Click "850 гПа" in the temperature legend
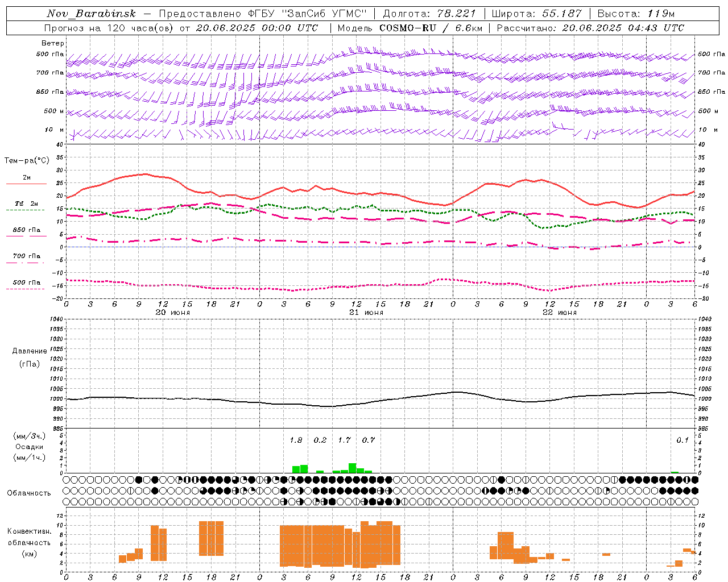Image resolution: width=728 pixels, height=582 pixels. coord(27,230)
